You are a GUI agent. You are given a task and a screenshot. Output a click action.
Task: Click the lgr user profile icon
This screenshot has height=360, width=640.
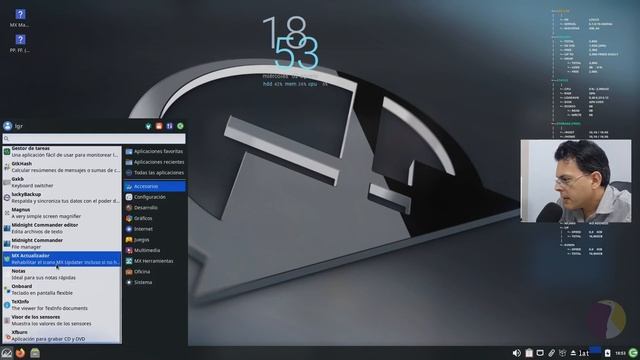click(7, 126)
